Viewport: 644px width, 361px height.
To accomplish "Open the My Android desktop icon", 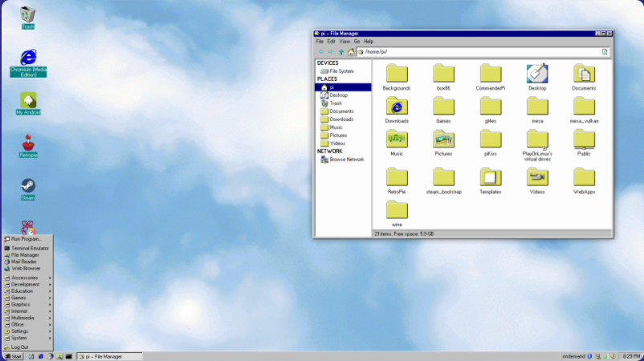I will tap(28, 101).
